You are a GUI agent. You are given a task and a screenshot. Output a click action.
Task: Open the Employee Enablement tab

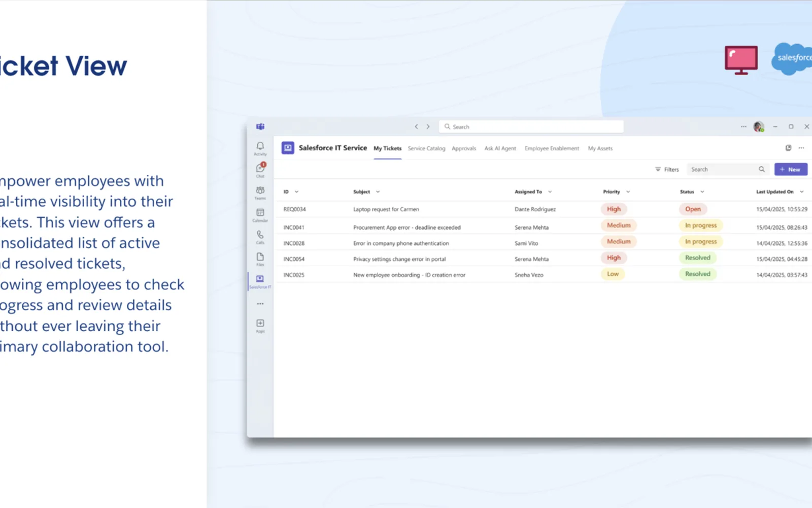[x=552, y=148]
